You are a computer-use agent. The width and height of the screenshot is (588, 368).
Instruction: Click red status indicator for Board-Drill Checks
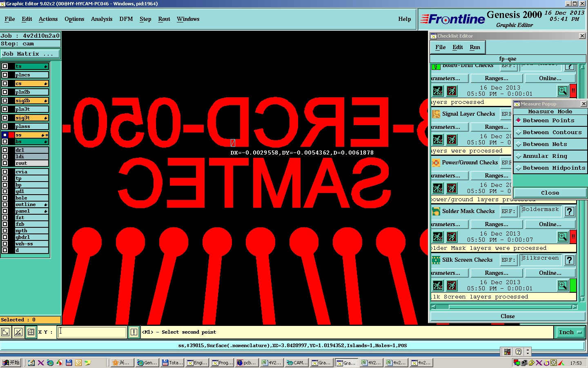(573, 91)
